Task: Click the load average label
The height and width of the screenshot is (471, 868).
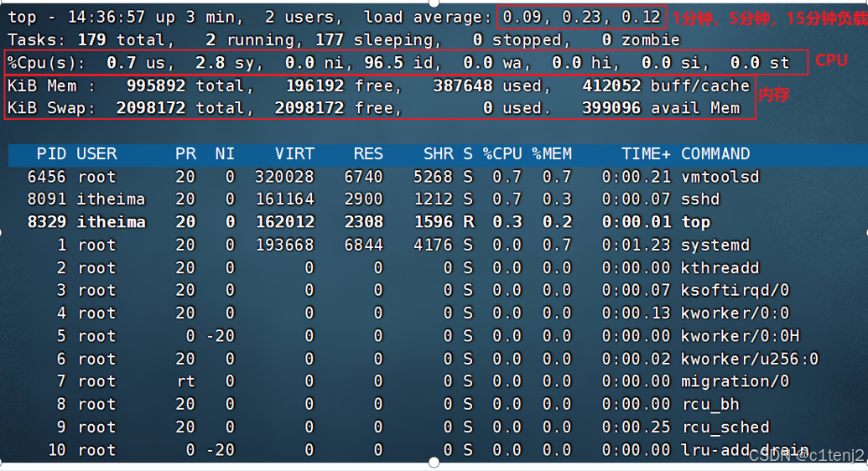Action: tap(428, 17)
